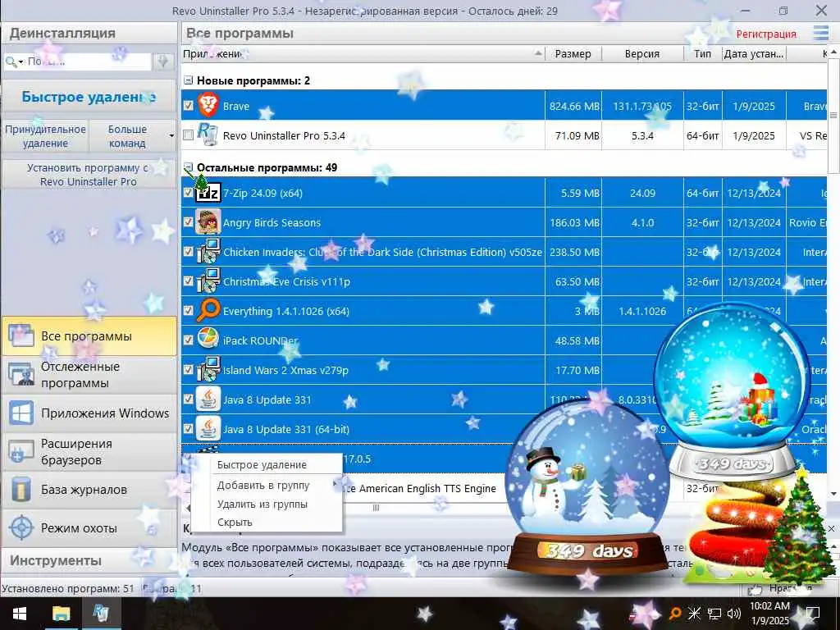Viewport: 840px width, 630px height.
Task: Uncheck the Angry Birds Seasons checkbox
Action: point(188,221)
